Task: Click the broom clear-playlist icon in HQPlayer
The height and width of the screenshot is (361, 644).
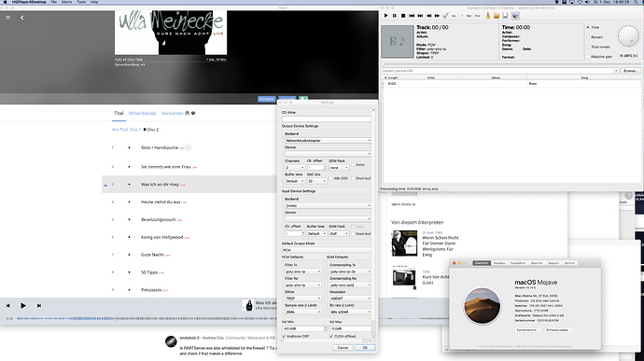Action: (x=488, y=16)
